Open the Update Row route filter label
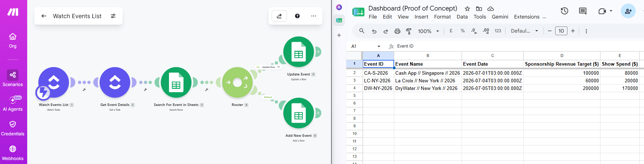644x164 pixels. (x=268, y=67)
